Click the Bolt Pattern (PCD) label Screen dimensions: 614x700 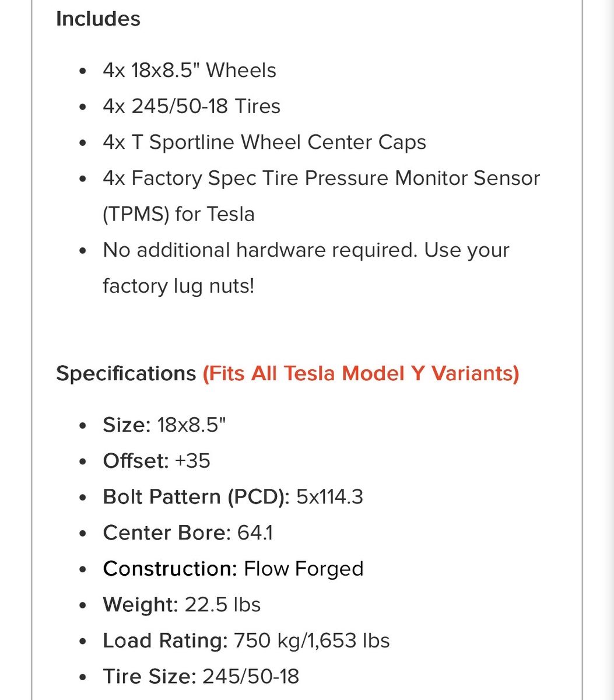tap(196, 497)
